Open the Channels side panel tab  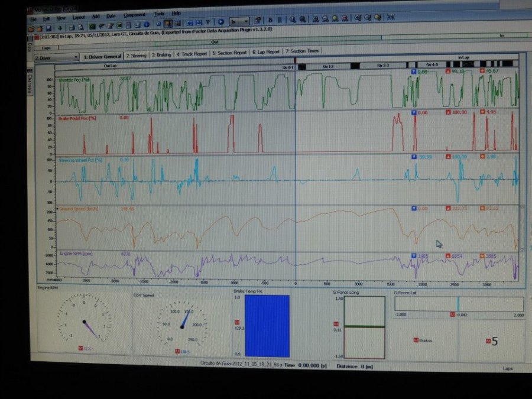click(x=30, y=82)
